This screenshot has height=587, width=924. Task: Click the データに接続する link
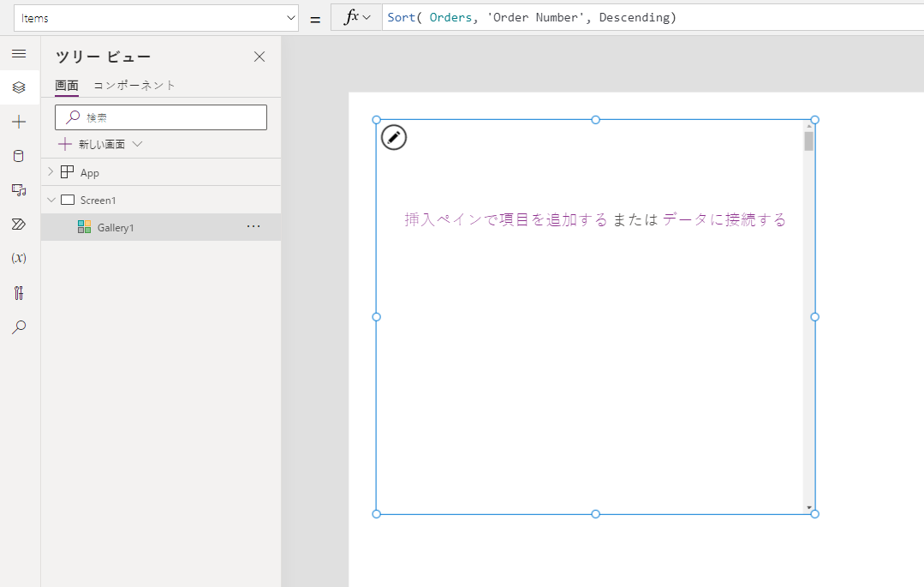point(724,219)
